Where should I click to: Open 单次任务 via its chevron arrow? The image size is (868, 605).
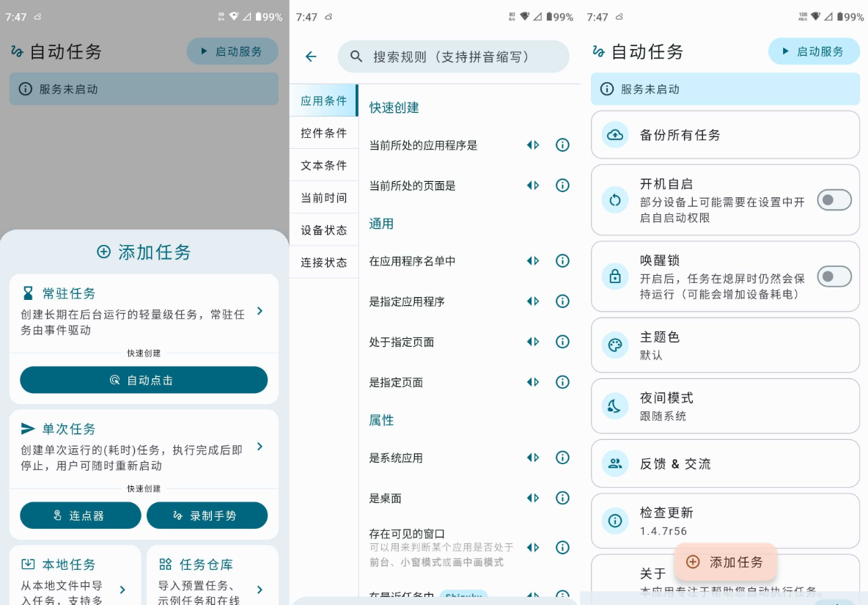[260, 447]
